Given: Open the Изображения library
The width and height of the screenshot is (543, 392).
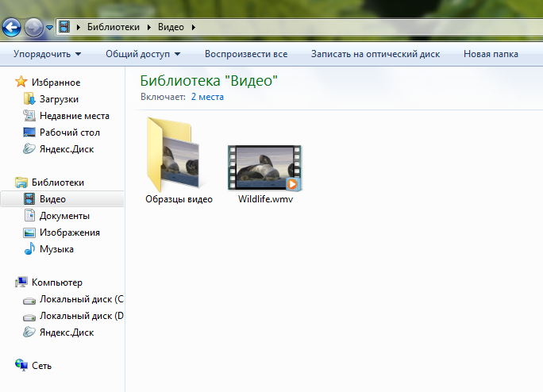Looking at the screenshot, I should [69, 233].
